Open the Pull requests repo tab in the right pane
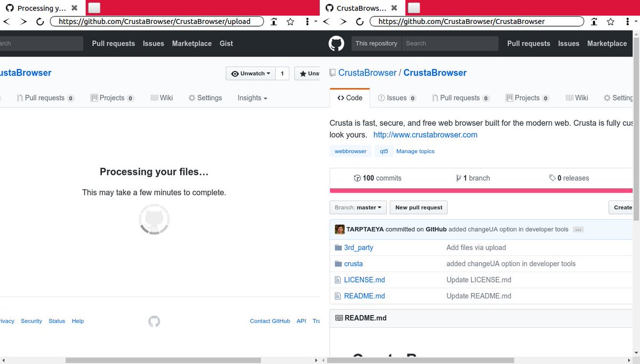 (461, 98)
